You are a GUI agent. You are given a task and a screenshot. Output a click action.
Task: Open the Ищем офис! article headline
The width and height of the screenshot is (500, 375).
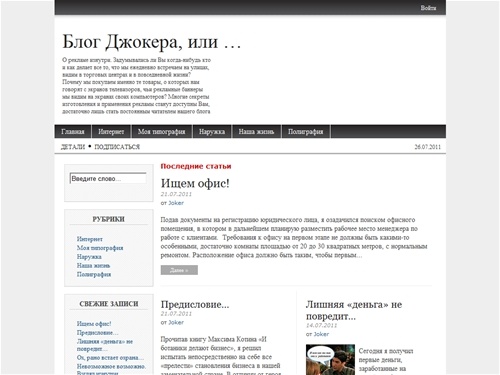[195, 183]
